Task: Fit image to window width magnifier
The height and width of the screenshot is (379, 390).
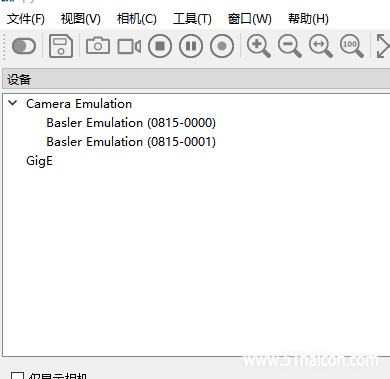Action: coord(321,46)
